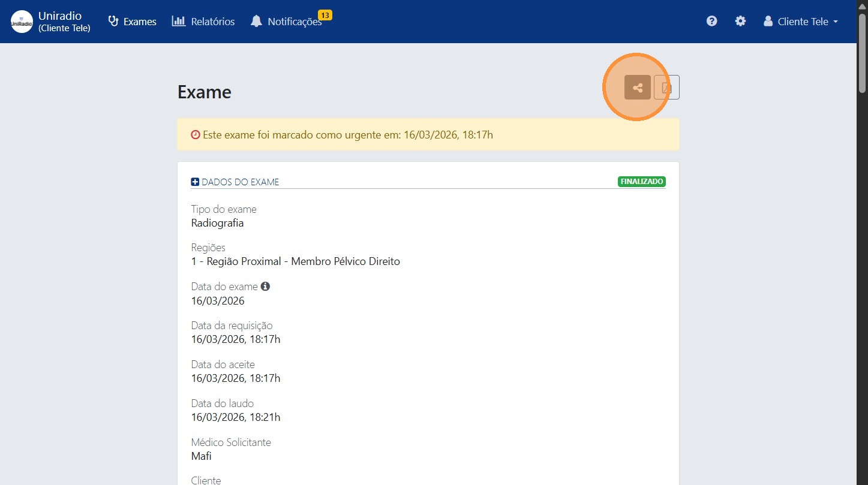Click the user silhouette icon in navbar

(x=768, y=22)
